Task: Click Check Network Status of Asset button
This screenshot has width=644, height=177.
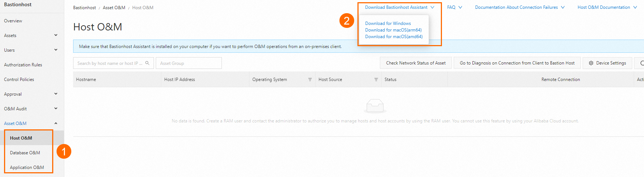Action: click(415, 63)
